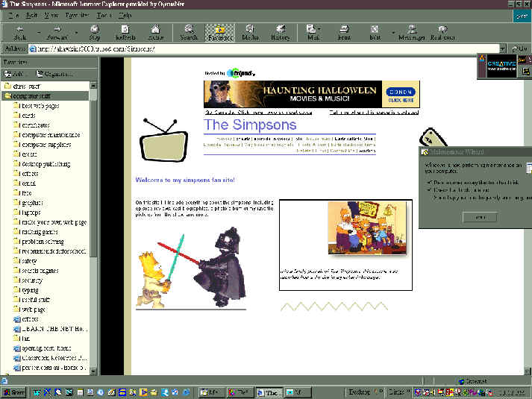The image size is (532, 399).
Task: Click 'The Simpsons' page title
Action: 250,125
